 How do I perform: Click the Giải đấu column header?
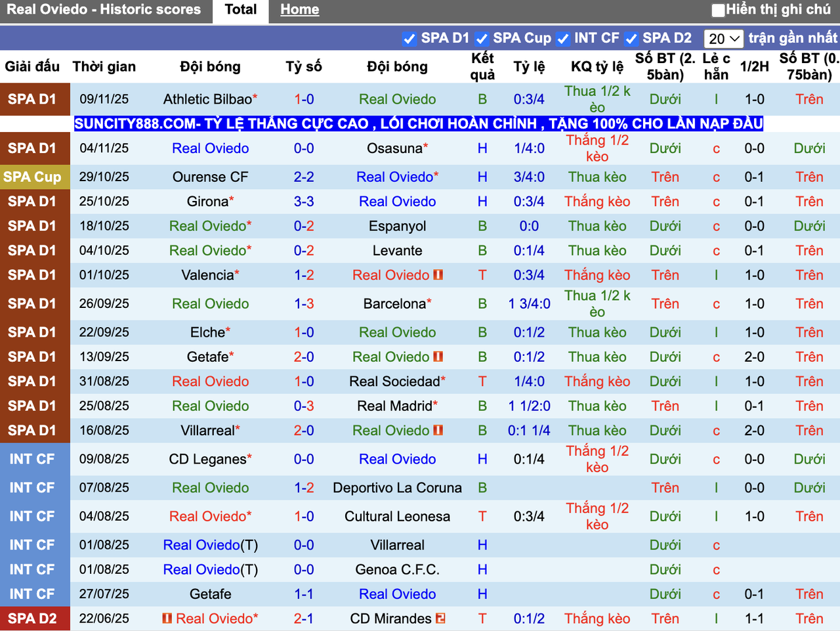click(32, 66)
